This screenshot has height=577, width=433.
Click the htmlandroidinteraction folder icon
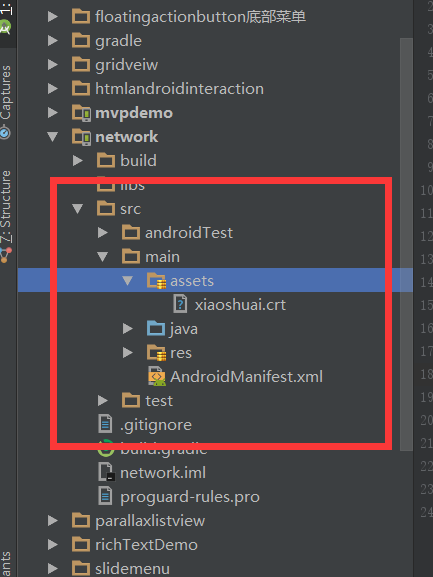point(81,89)
